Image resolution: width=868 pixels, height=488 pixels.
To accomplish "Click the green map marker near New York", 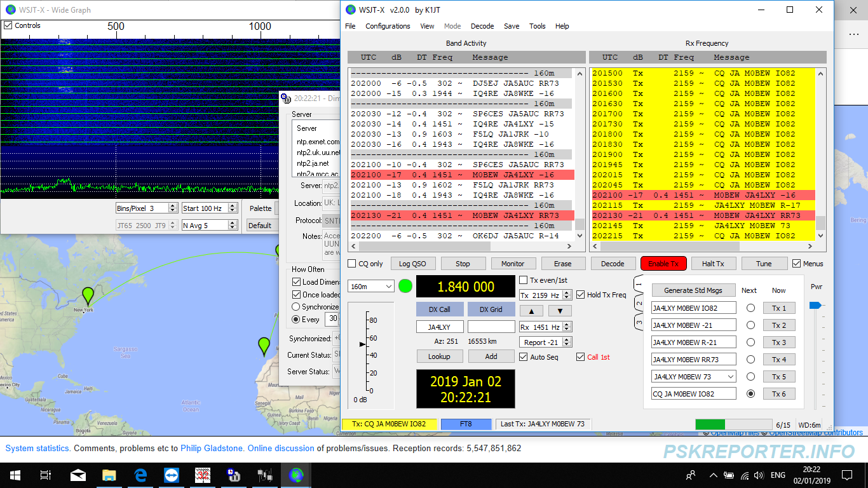I will pos(88,295).
